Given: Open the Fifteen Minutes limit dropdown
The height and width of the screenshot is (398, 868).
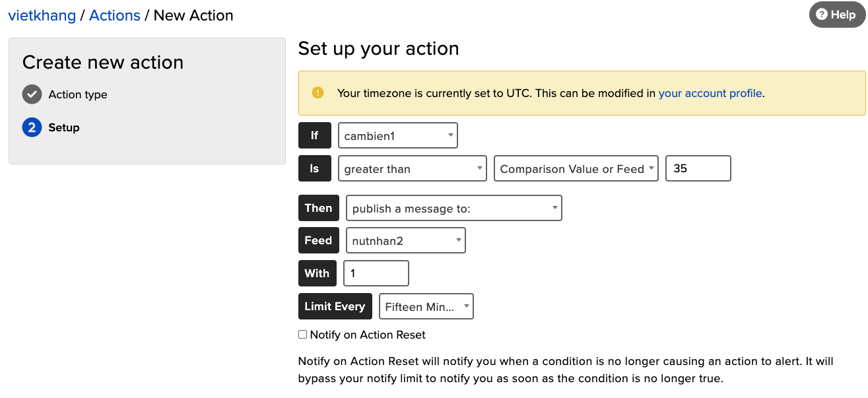Looking at the screenshot, I should [x=426, y=306].
